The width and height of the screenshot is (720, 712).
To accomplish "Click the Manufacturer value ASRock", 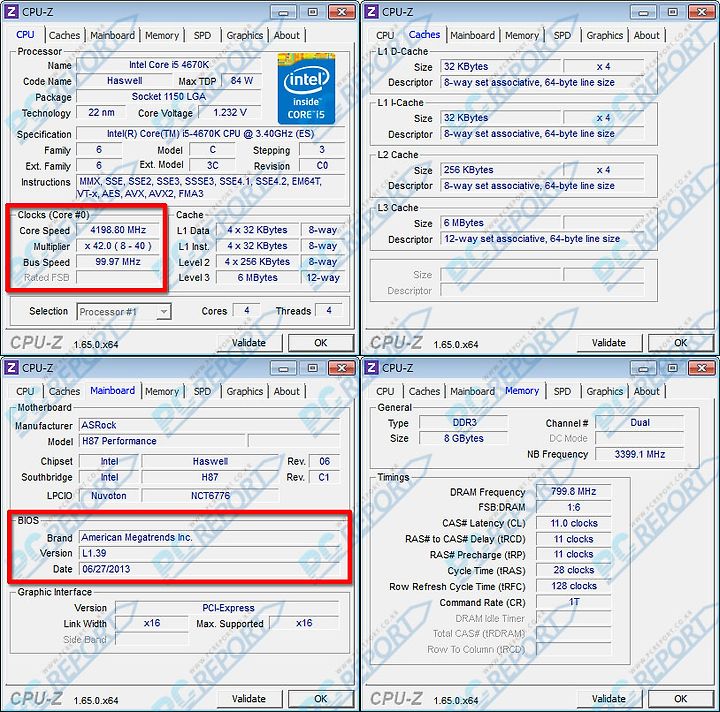I will (x=209, y=425).
